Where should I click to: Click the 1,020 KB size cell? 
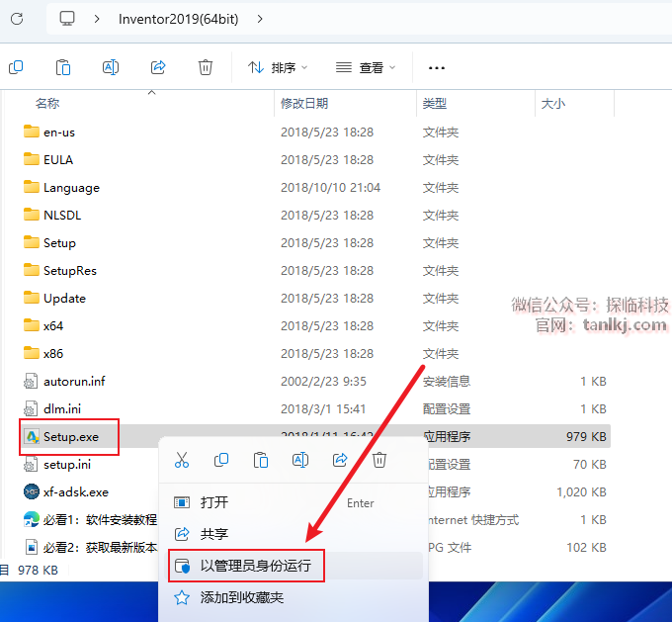coord(581,492)
